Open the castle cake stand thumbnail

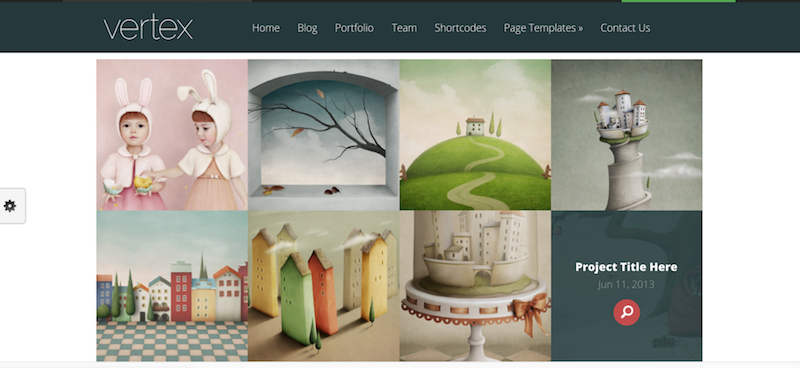pyautogui.click(x=475, y=286)
